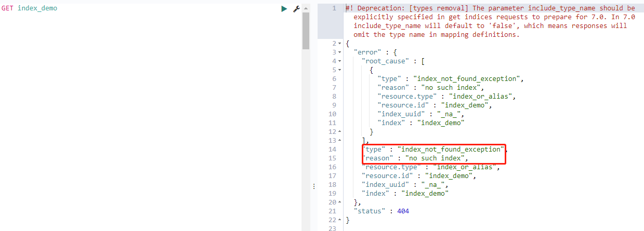Click "resource.id" : "index_demo" on line 17
Image resolution: width=644 pixels, height=231 pixels.
[418, 176]
